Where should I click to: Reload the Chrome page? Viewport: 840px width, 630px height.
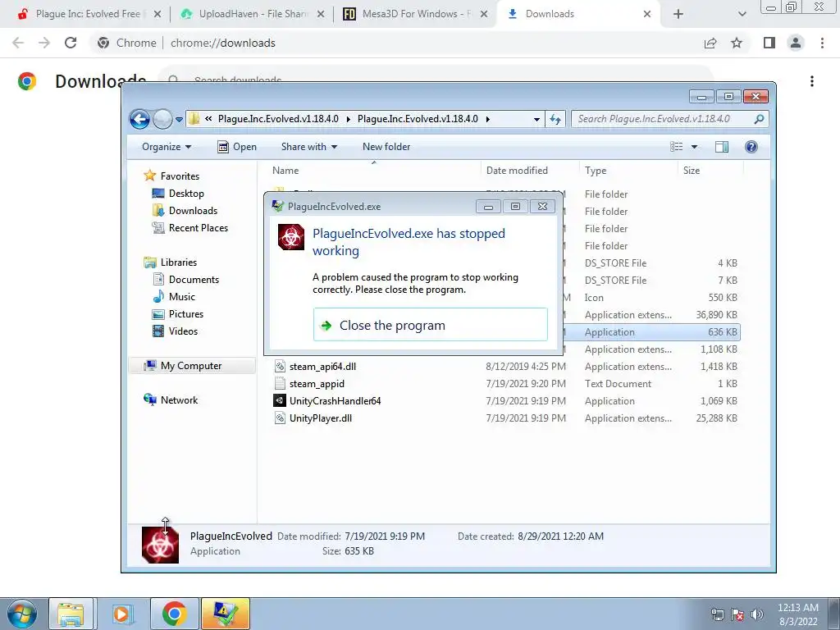pyautogui.click(x=71, y=43)
